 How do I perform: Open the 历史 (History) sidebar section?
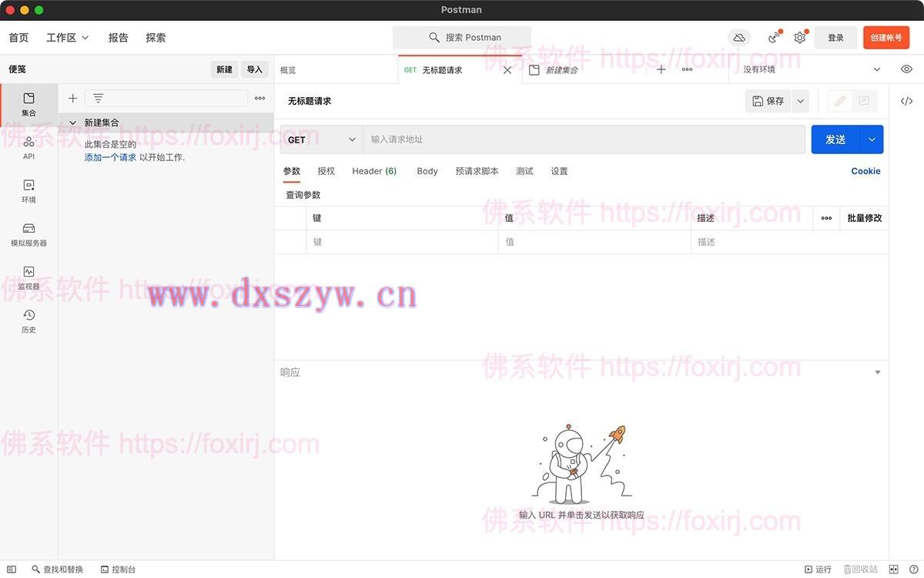(x=28, y=321)
